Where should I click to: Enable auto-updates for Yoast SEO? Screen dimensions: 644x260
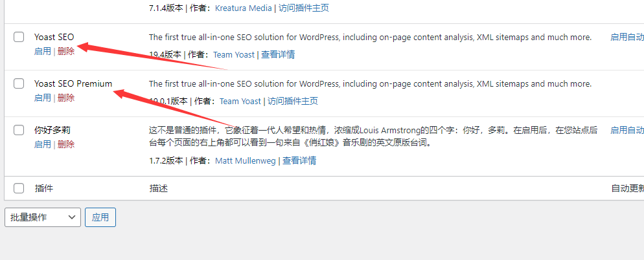(627, 38)
